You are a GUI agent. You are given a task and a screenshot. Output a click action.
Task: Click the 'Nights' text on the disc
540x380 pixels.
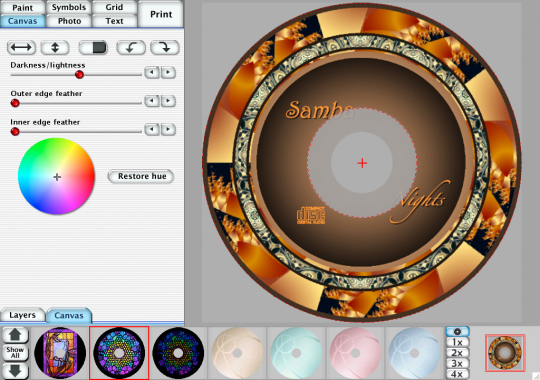(419, 202)
